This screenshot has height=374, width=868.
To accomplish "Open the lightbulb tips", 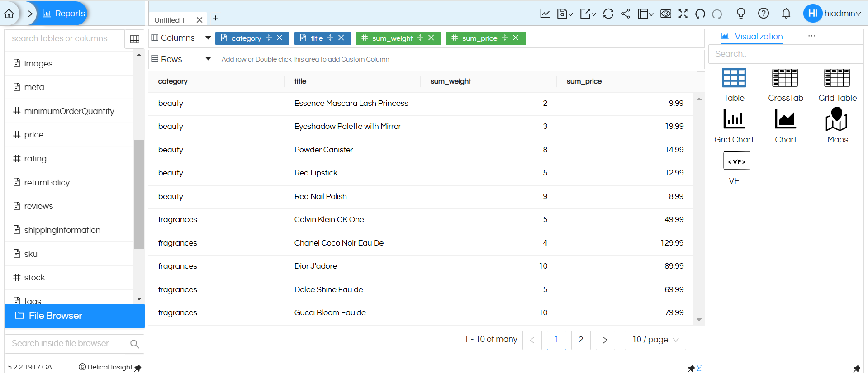I will pyautogui.click(x=741, y=14).
